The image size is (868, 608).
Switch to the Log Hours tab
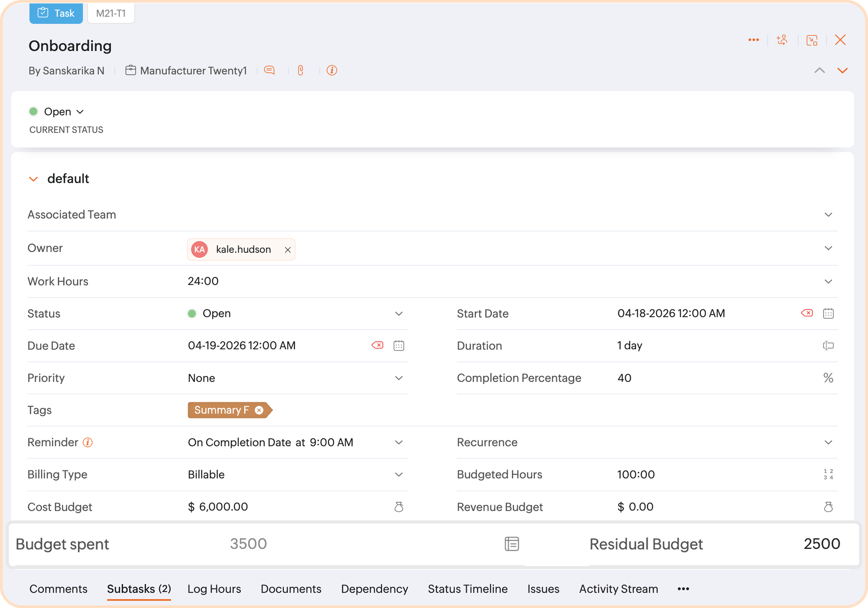[x=214, y=589]
